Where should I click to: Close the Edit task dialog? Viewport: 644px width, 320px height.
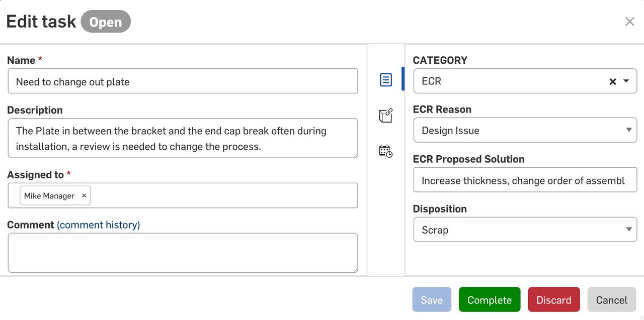(629, 21)
